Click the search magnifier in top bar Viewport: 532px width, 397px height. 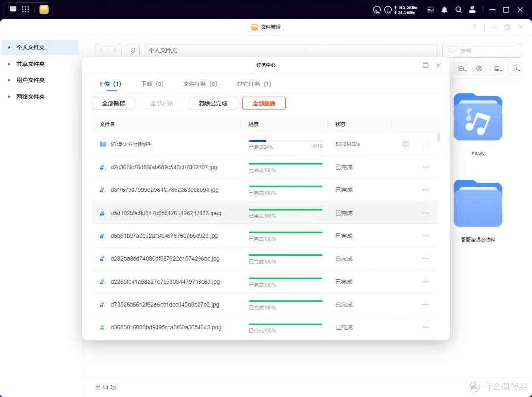[x=459, y=10]
